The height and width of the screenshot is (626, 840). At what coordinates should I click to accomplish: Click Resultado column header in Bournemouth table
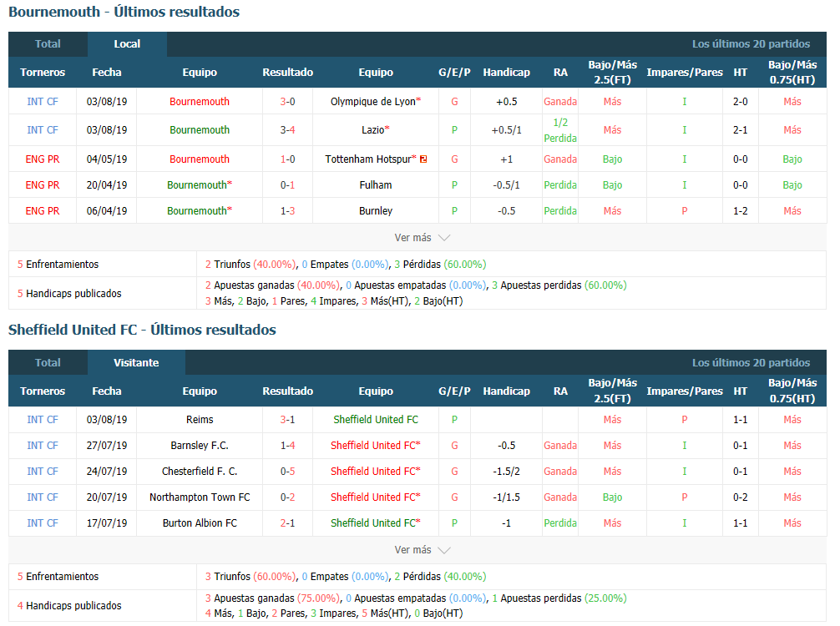pyautogui.click(x=288, y=73)
